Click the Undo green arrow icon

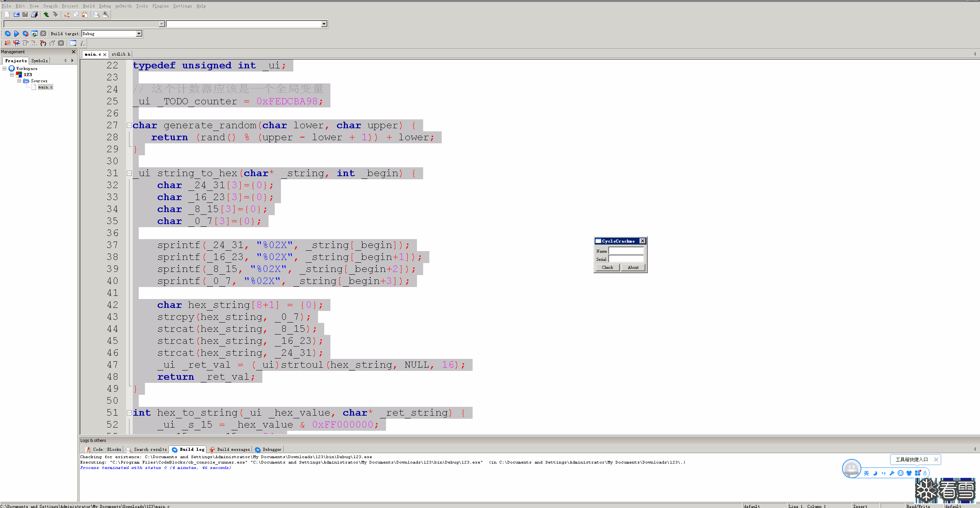tap(46, 14)
